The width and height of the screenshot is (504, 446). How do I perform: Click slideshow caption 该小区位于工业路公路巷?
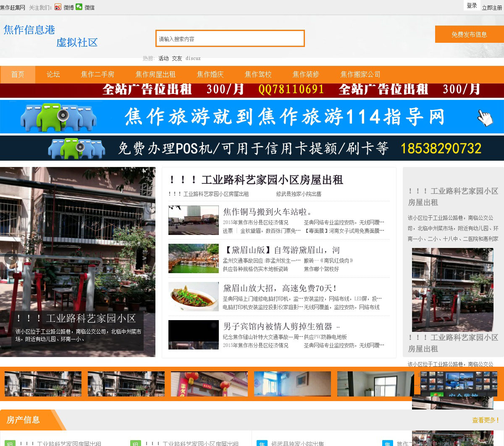(78, 335)
